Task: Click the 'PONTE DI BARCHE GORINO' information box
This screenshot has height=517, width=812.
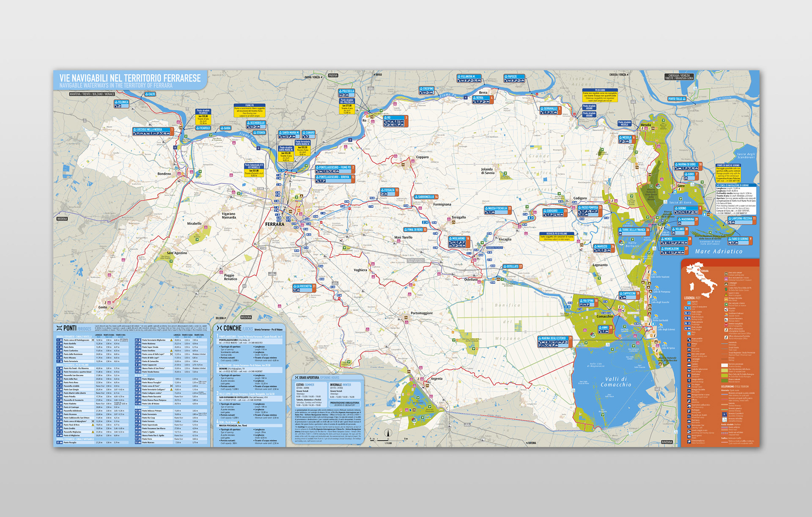Action: 728,173
